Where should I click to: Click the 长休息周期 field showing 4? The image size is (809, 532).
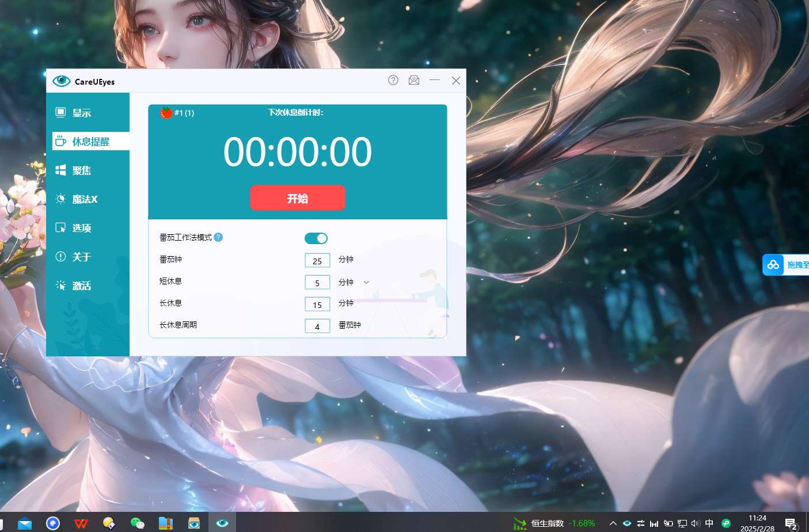[x=317, y=326]
